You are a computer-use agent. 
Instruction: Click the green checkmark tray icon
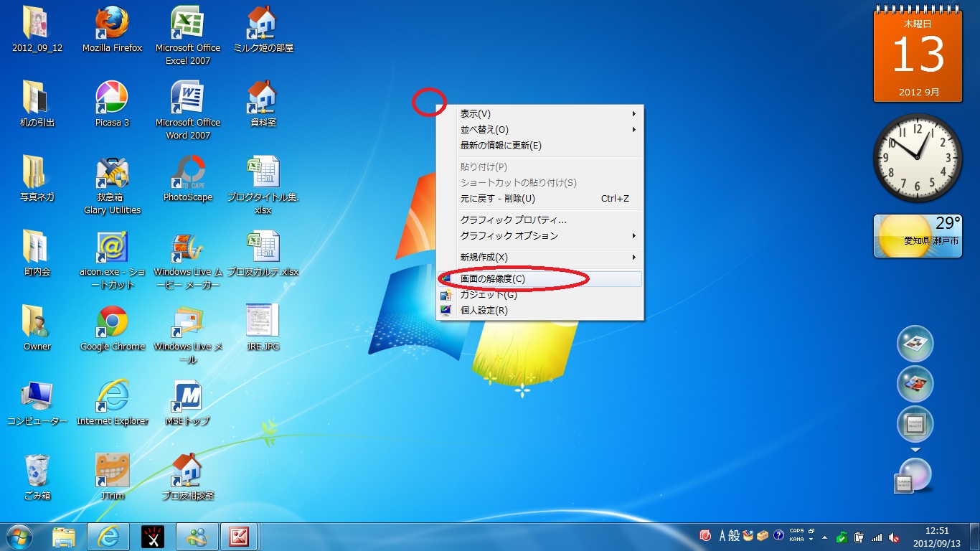coord(842,537)
